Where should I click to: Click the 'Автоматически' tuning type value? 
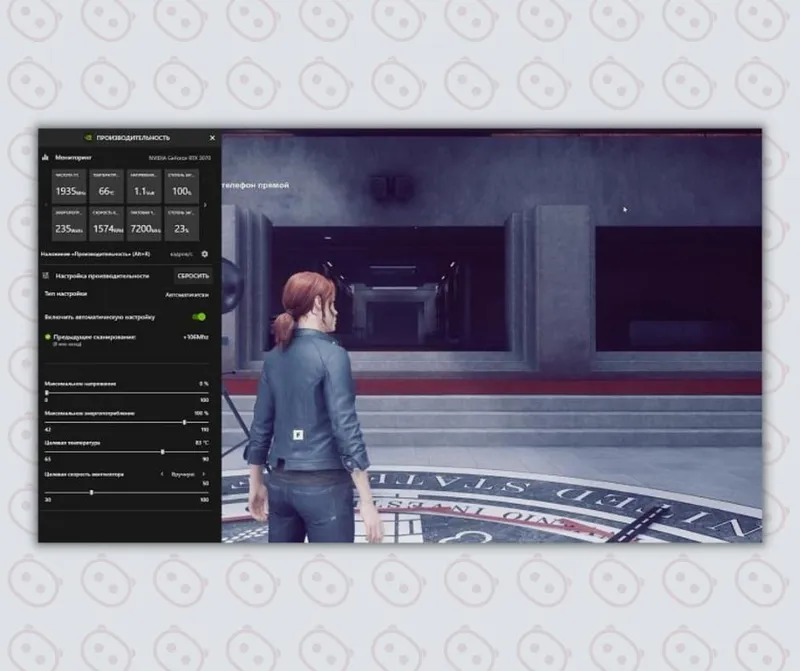187,294
